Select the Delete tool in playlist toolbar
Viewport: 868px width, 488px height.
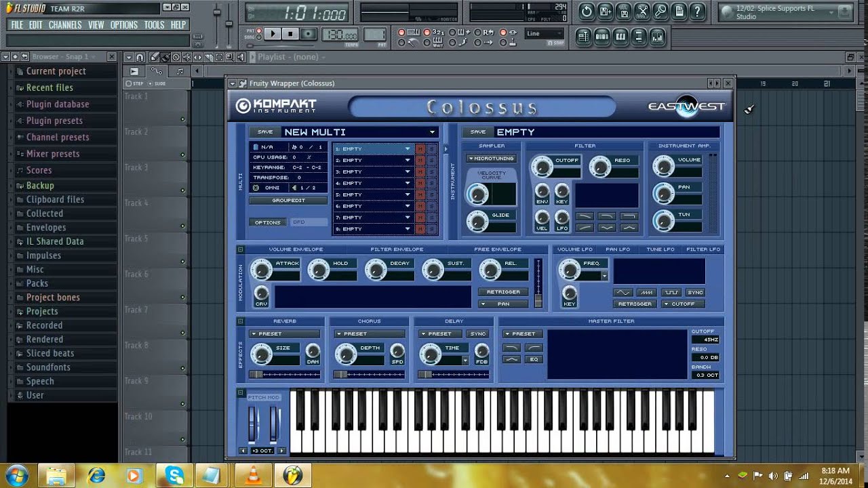[x=176, y=57]
